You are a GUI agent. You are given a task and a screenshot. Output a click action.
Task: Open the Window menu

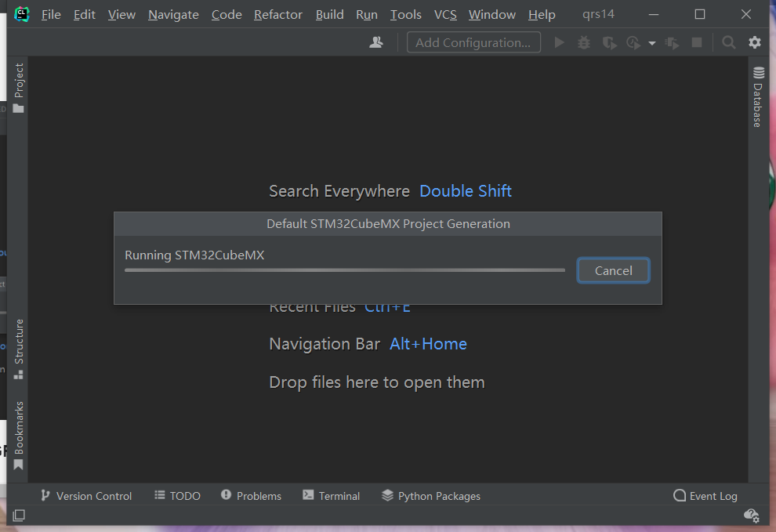pyautogui.click(x=492, y=15)
